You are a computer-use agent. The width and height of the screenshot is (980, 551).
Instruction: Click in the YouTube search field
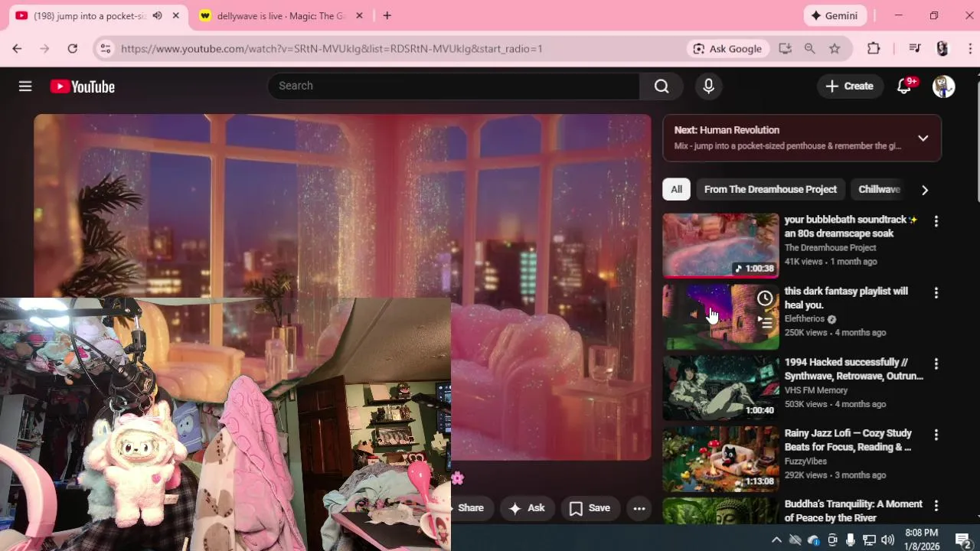click(453, 86)
